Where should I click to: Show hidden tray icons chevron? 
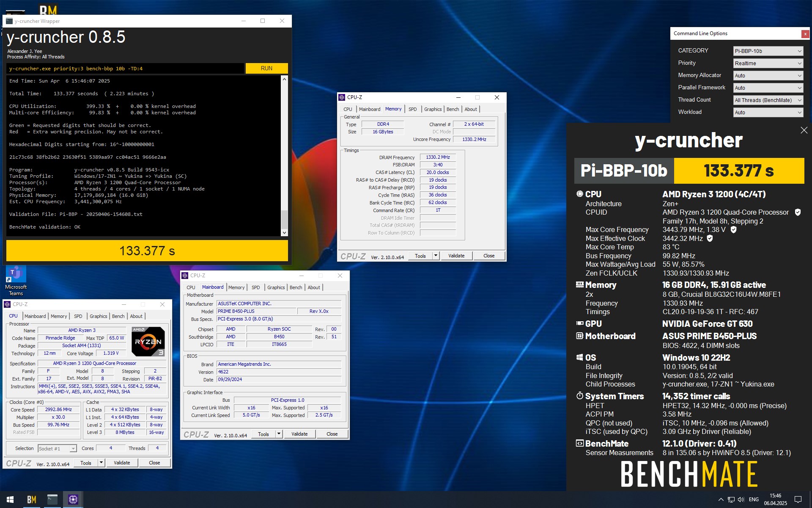coord(721,500)
